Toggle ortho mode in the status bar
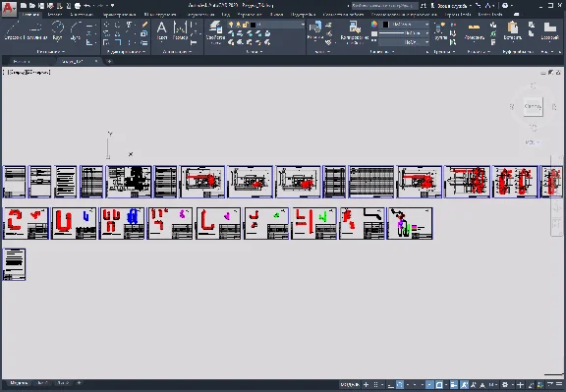The height and width of the screenshot is (392, 566). click(390, 385)
